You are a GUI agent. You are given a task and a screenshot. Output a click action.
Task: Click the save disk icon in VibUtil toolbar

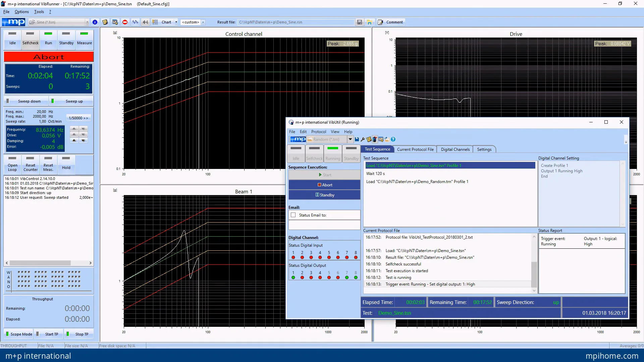coord(357,139)
